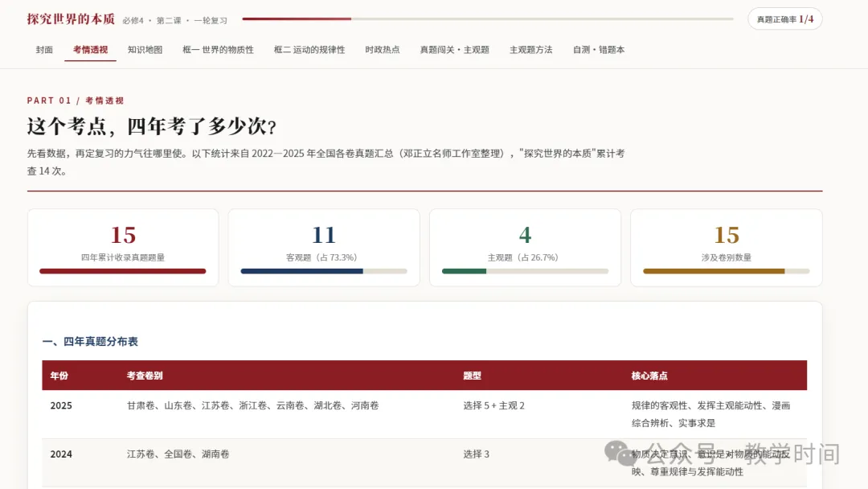
Task: Open the 封面 tab
Action: coord(44,50)
